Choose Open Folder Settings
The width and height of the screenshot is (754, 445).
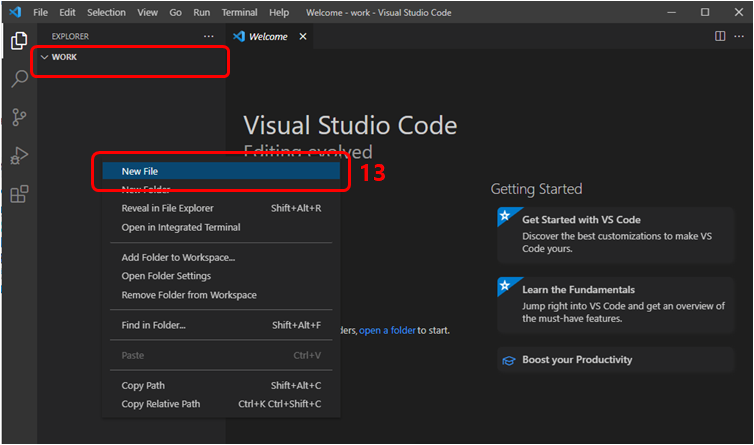221,276
